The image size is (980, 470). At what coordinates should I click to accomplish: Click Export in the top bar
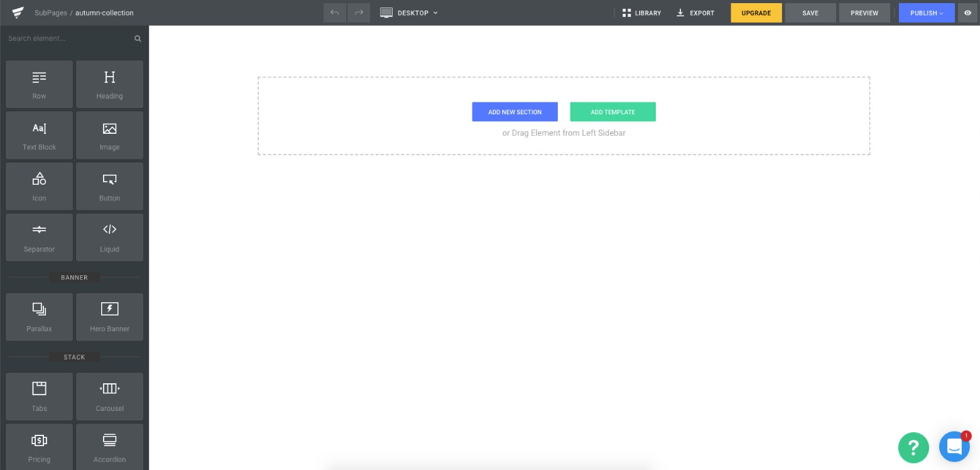(695, 13)
